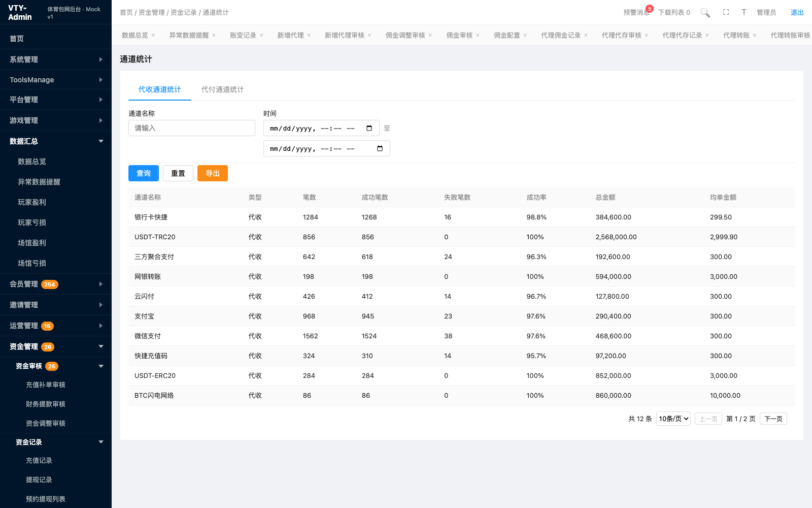Collapse 资金记录 submenu
Viewport: 812px width, 508px height.
56,442
